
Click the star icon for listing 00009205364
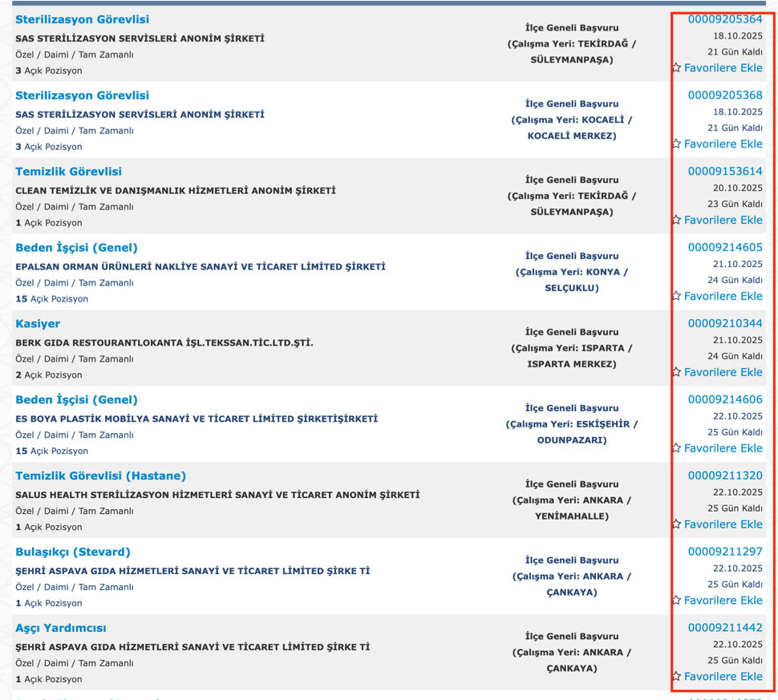pos(677,67)
